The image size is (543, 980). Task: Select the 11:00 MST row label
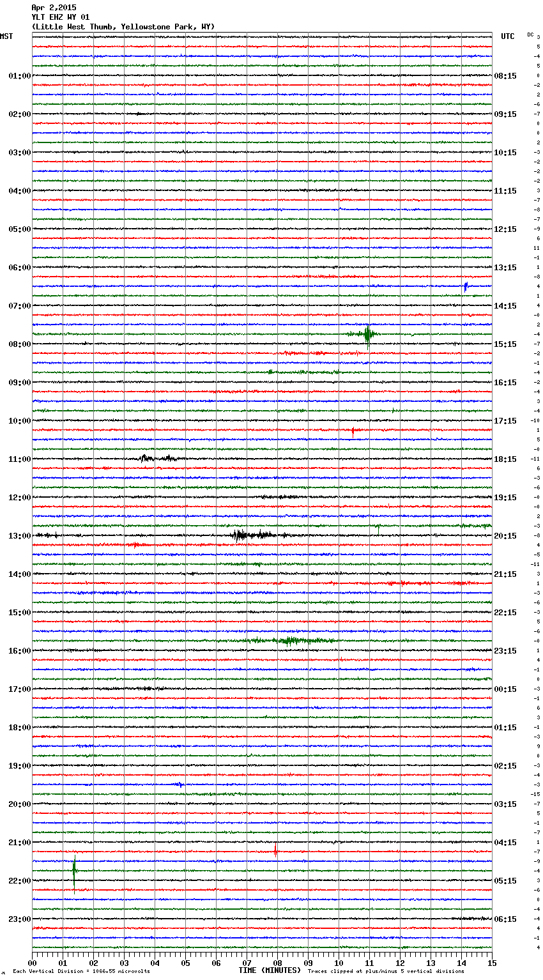pos(20,459)
